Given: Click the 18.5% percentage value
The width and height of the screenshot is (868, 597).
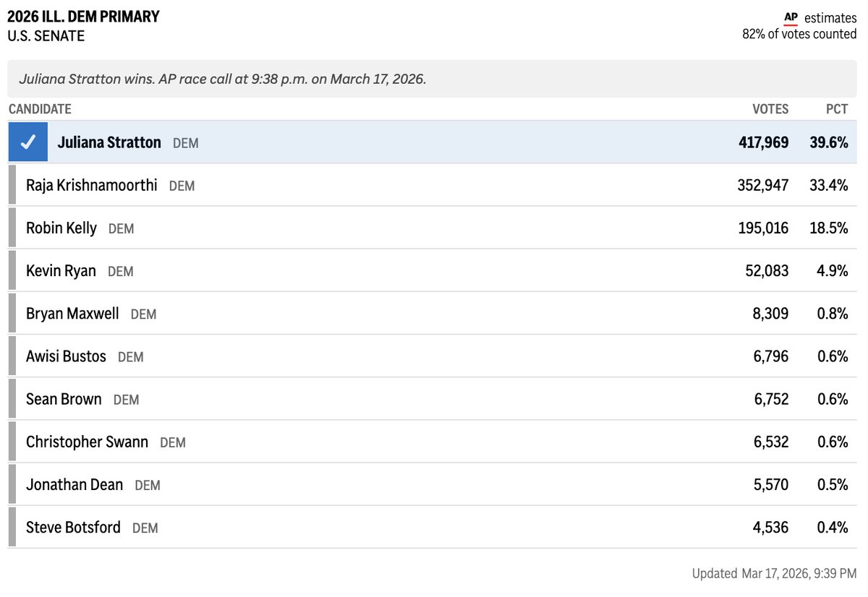Looking at the screenshot, I should (829, 228).
